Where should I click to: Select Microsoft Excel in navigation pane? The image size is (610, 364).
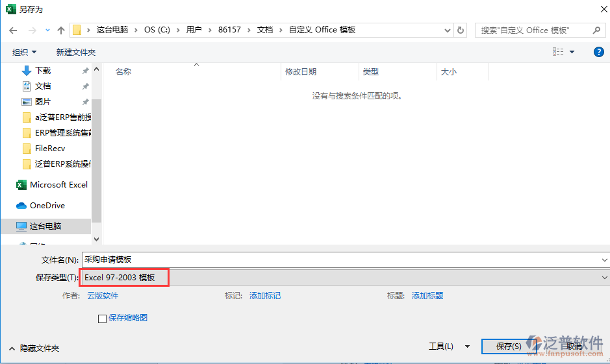click(x=58, y=185)
